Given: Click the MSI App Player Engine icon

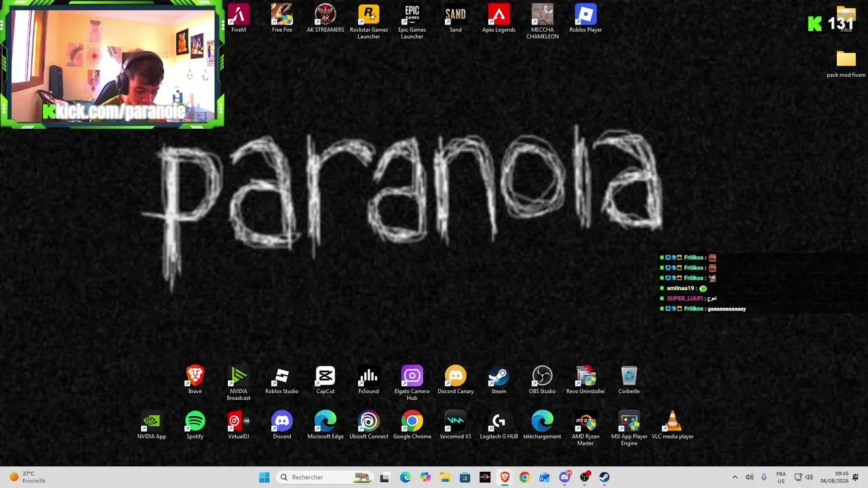Looking at the screenshot, I should coord(629,429).
